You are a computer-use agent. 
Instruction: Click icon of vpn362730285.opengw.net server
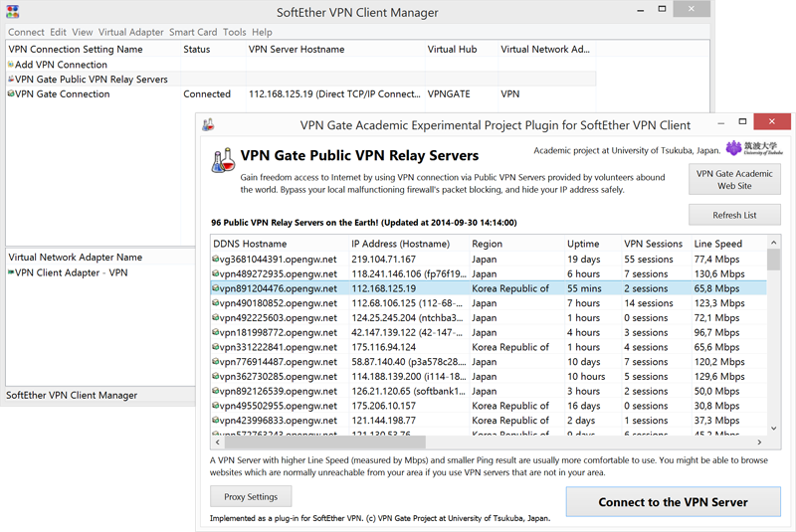[x=216, y=377]
